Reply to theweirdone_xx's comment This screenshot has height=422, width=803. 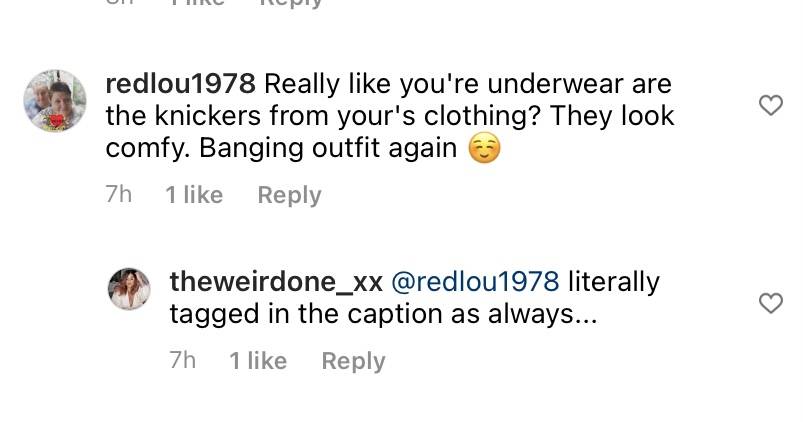pos(353,361)
